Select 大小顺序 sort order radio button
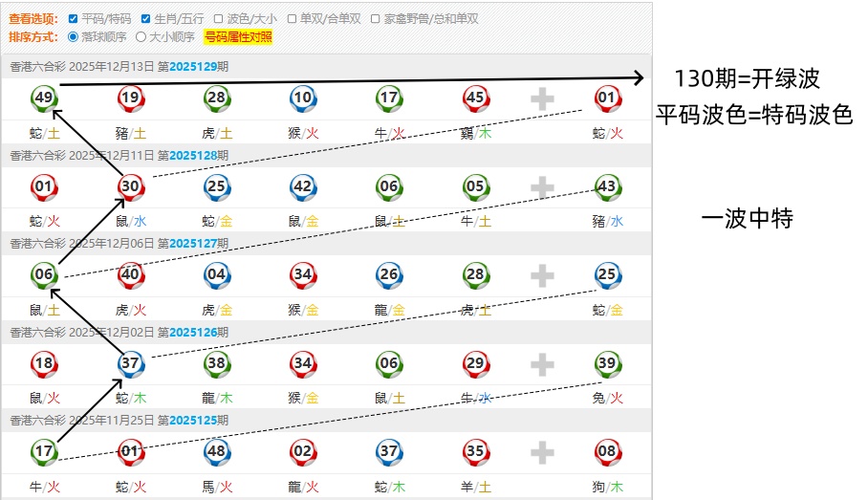This screenshot has width=868, height=500. [141, 37]
